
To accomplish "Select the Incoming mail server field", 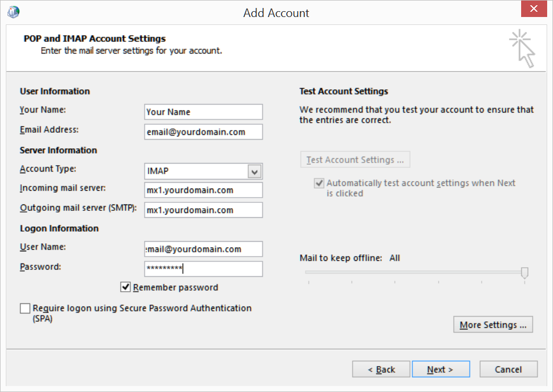I will click(203, 190).
